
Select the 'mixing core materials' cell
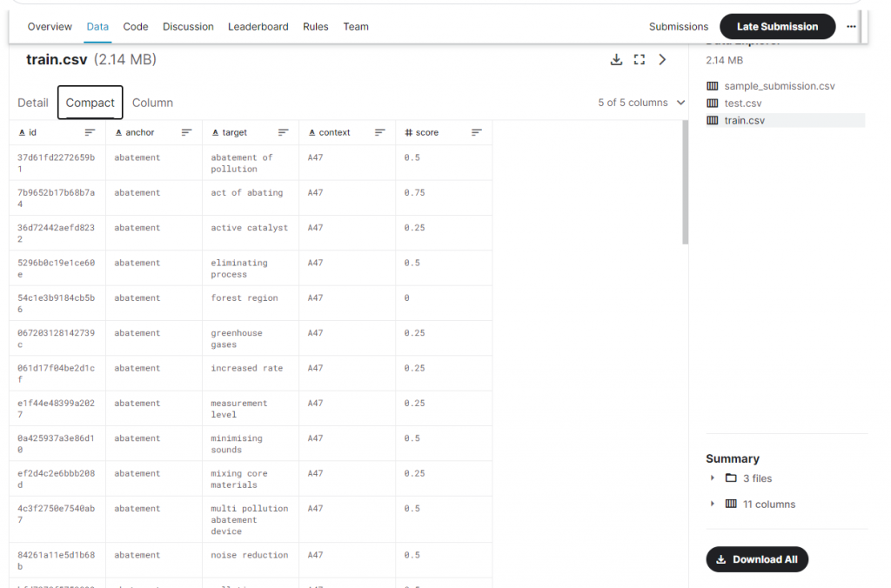coord(251,479)
